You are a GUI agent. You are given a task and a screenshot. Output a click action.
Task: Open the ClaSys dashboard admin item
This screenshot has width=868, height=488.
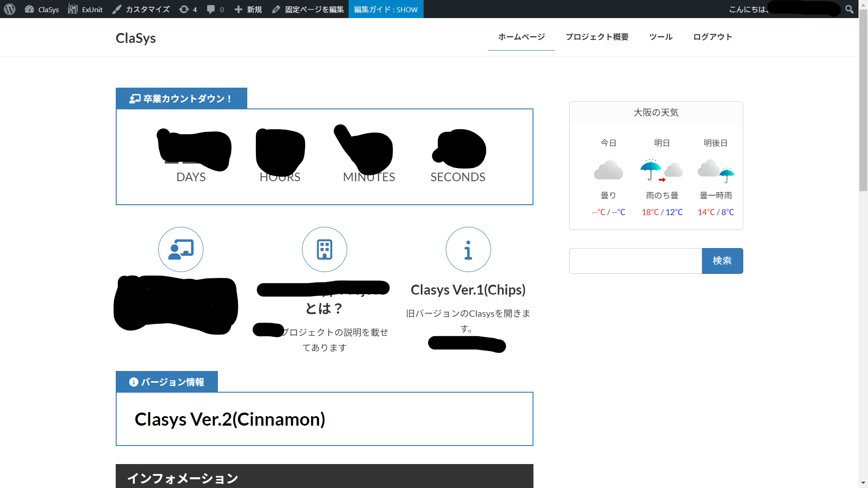pos(42,9)
